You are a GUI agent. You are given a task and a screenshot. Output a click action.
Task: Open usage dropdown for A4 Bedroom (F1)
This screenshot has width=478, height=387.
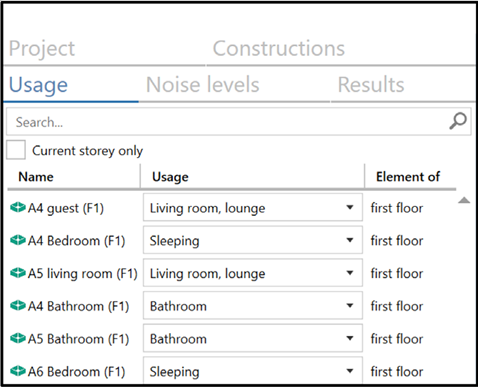(x=253, y=240)
